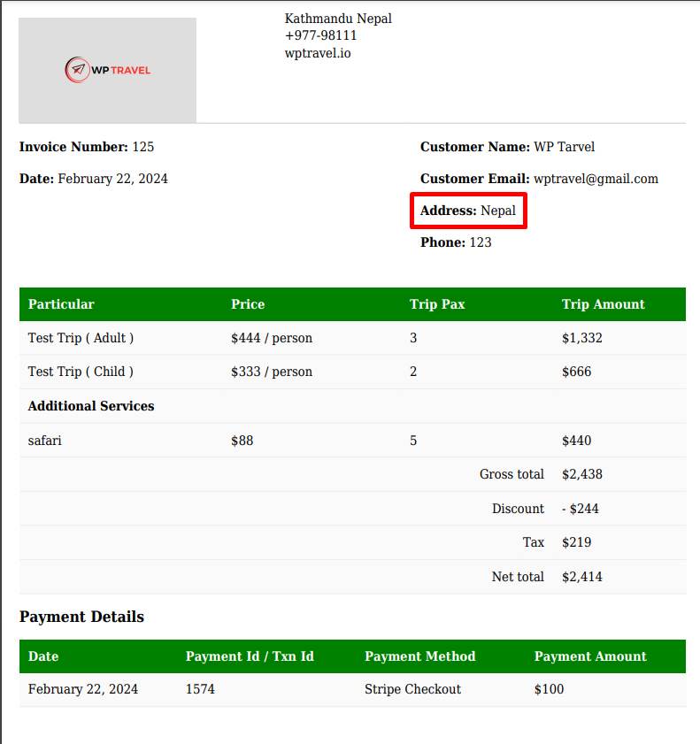700x744 pixels.
Task: Click the payment id '1574'
Action: coord(200,689)
